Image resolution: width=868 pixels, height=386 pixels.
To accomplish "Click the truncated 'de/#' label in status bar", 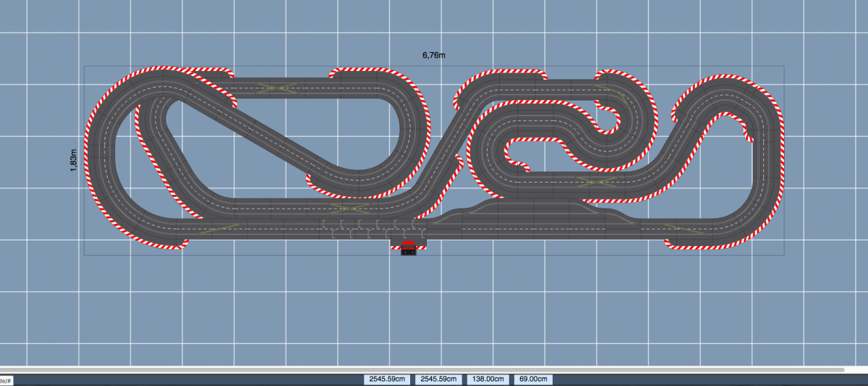I will 6,379.
